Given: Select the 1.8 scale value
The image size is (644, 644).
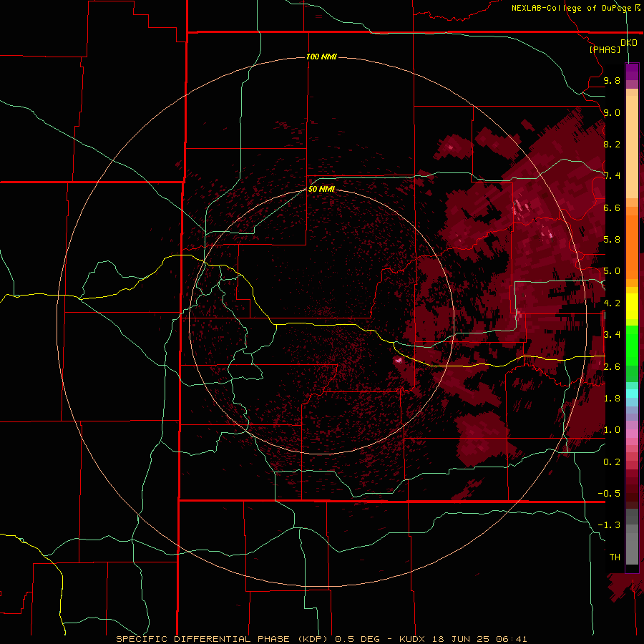Looking at the screenshot, I should (612, 399).
